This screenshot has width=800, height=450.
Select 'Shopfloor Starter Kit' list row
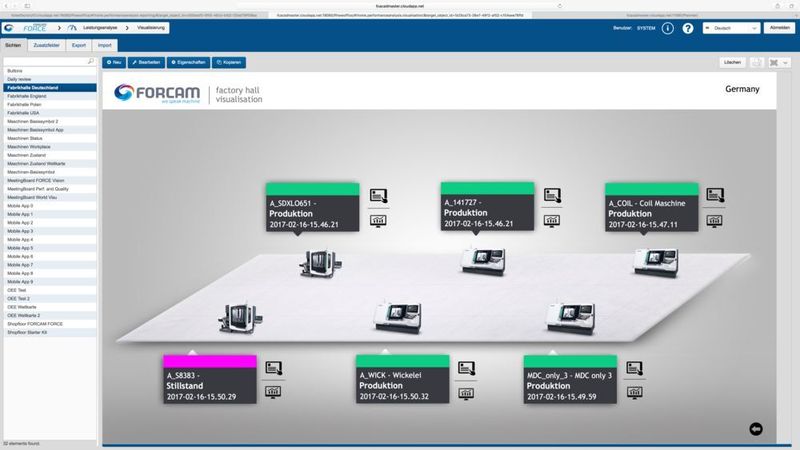point(50,332)
